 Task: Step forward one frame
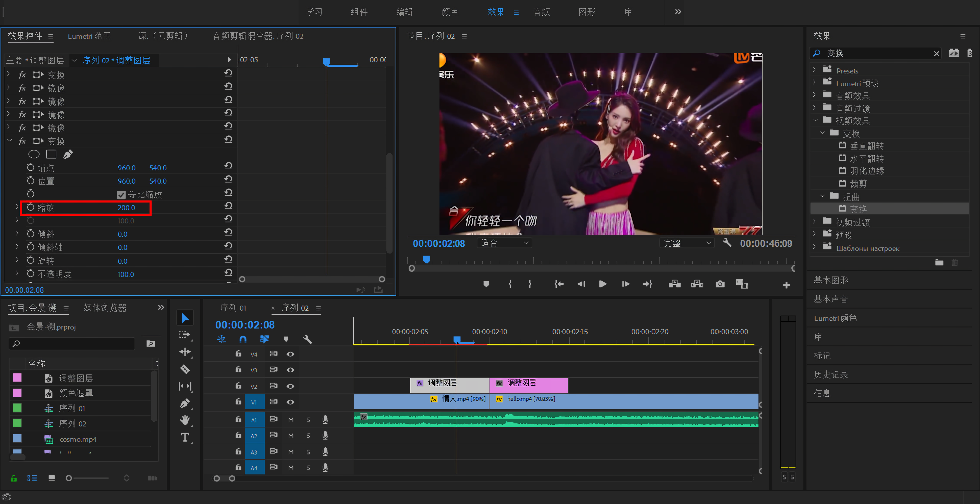626,284
